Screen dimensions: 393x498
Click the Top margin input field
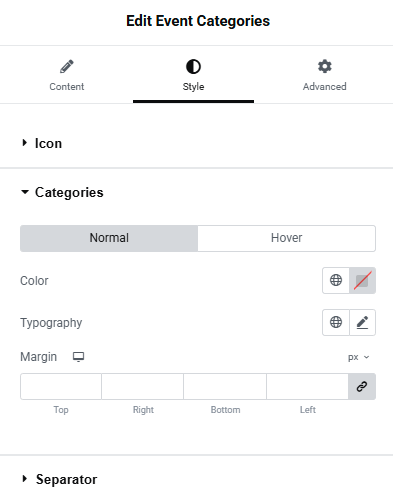[61, 386]
